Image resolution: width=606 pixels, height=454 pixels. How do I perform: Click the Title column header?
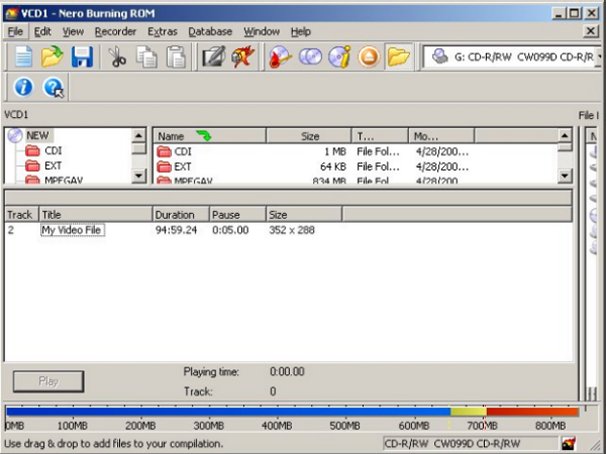point(95,214)
